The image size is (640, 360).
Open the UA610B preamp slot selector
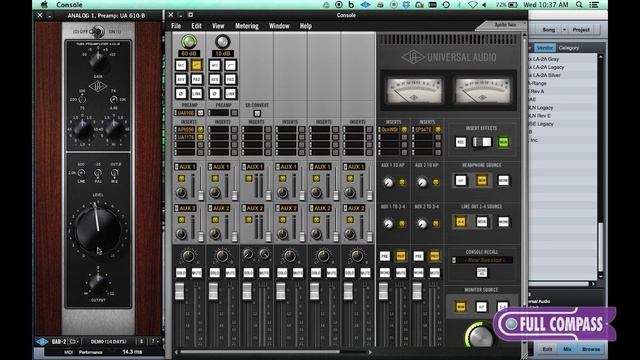click(x=186, y=113)
